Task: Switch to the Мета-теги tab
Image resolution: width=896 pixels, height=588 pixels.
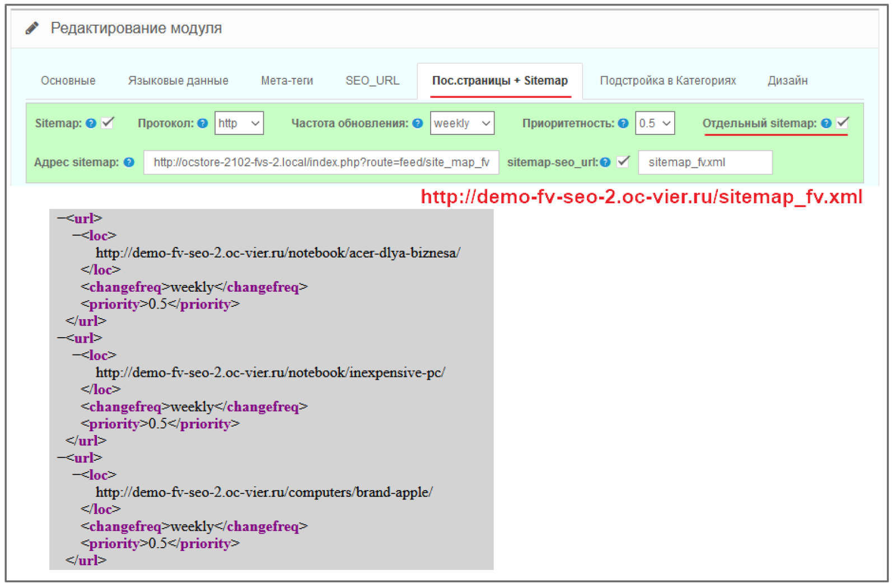Action: [x=287, y=81]
